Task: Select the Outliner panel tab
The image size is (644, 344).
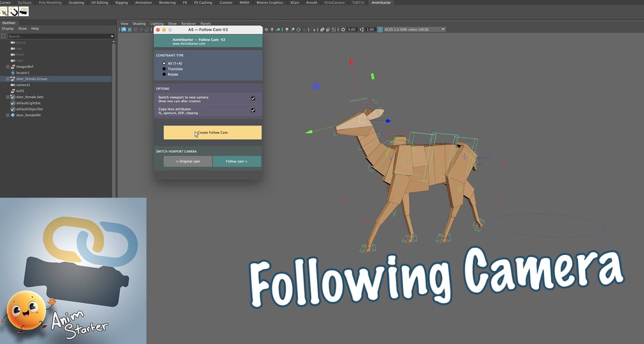Action: click(8, 23)
